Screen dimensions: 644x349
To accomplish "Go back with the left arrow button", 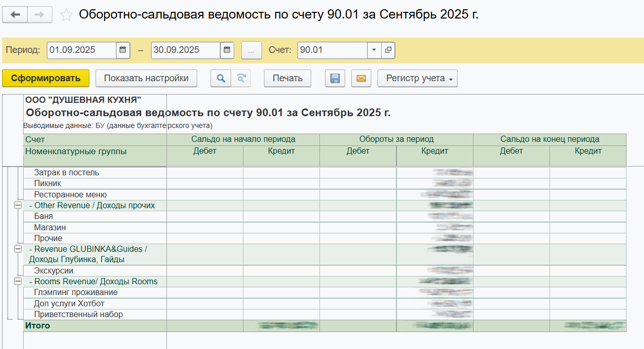I will coord(15,15).
